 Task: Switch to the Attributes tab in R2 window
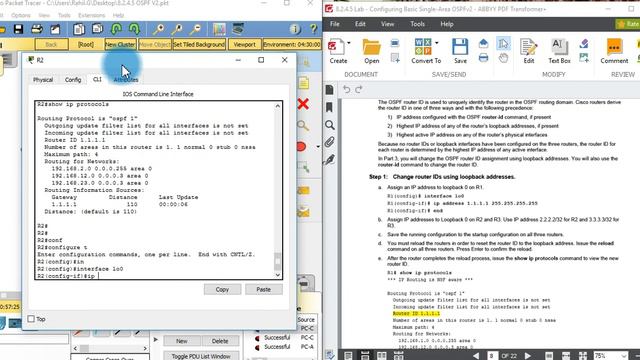[126, 80]
